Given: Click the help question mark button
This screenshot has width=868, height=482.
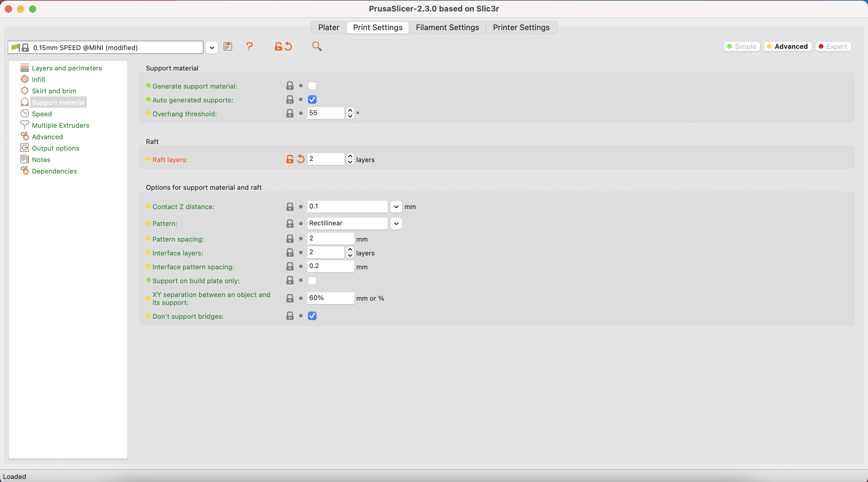Looking at the screenshot, I should tap(249, 46).
